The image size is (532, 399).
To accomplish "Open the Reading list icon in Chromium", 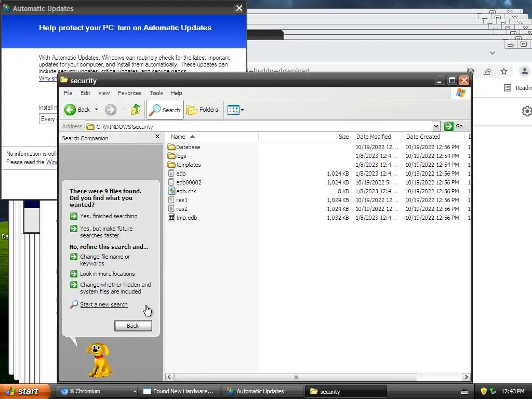I will tap(508, 88).
